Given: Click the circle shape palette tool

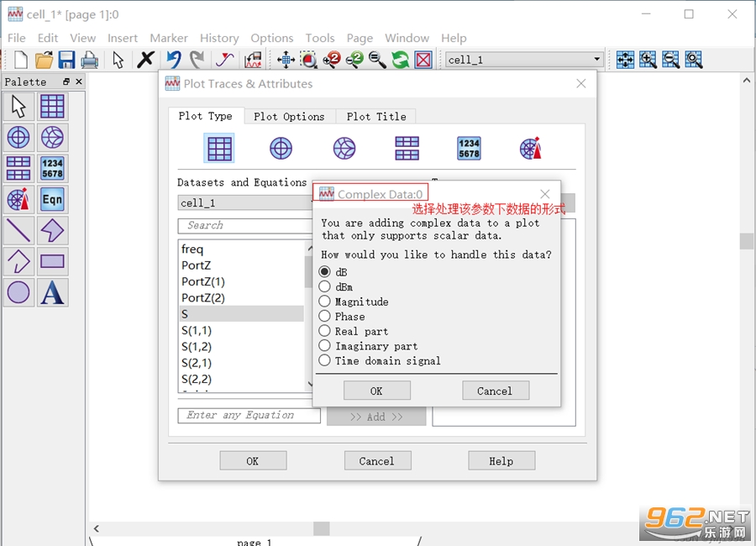Looking at the screenshot, I should [18, 292].
